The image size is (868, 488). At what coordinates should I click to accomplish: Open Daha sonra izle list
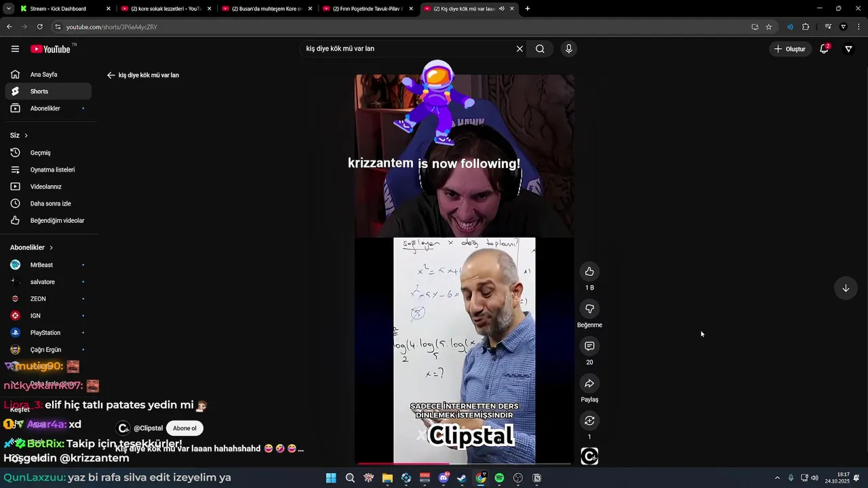[47, 204]
